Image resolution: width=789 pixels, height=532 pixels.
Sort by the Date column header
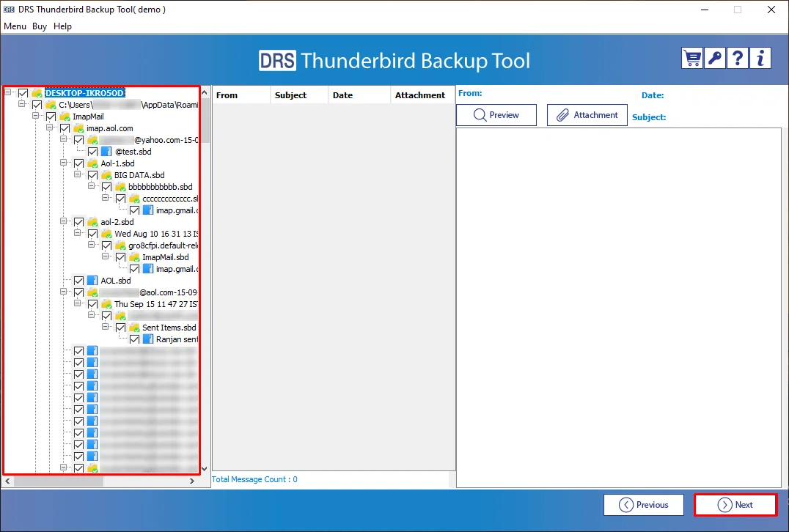[359, 95]
